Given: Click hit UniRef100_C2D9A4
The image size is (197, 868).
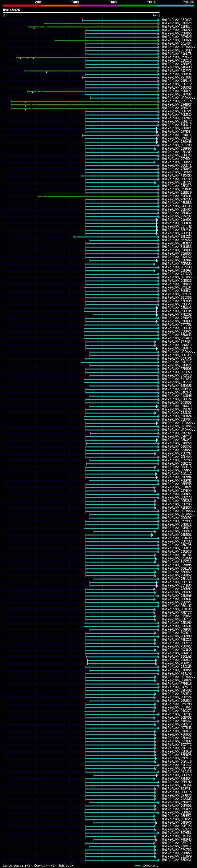Looking at the screenshot, I should tap(177, 260).
